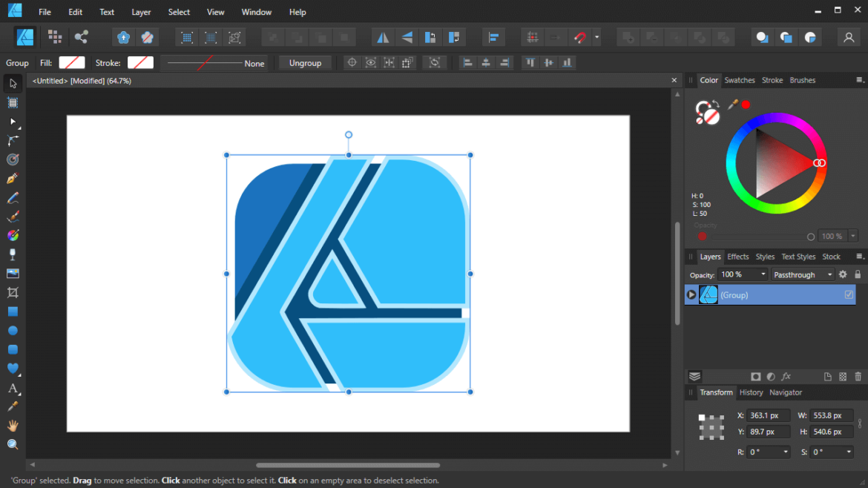Screen dimensions: 868x488
Task: Flip the selection horizontally
Action: click(382, 36)
